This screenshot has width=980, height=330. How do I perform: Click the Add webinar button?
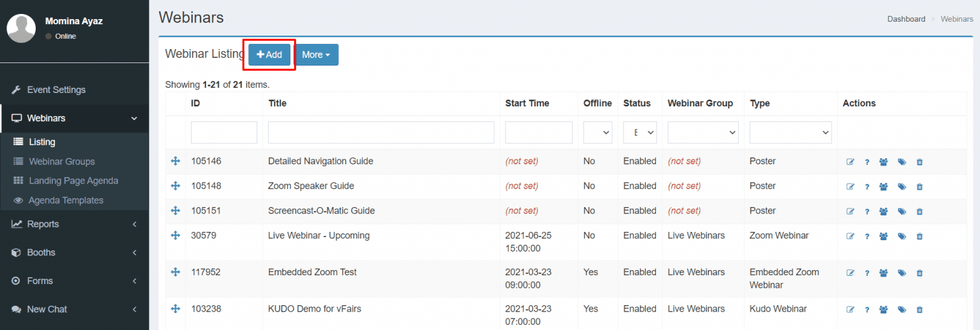pyautogui.click(x=269, y=55)
